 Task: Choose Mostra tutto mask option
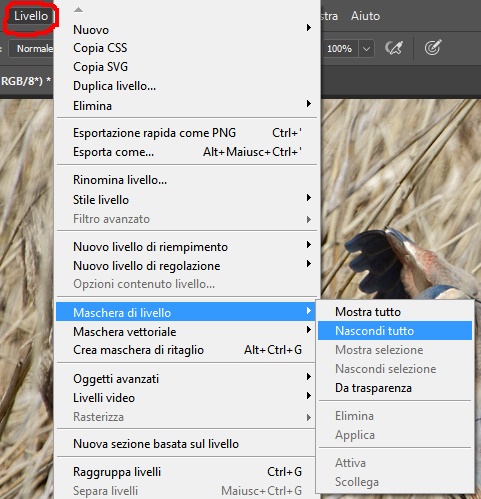click(395, 312)
